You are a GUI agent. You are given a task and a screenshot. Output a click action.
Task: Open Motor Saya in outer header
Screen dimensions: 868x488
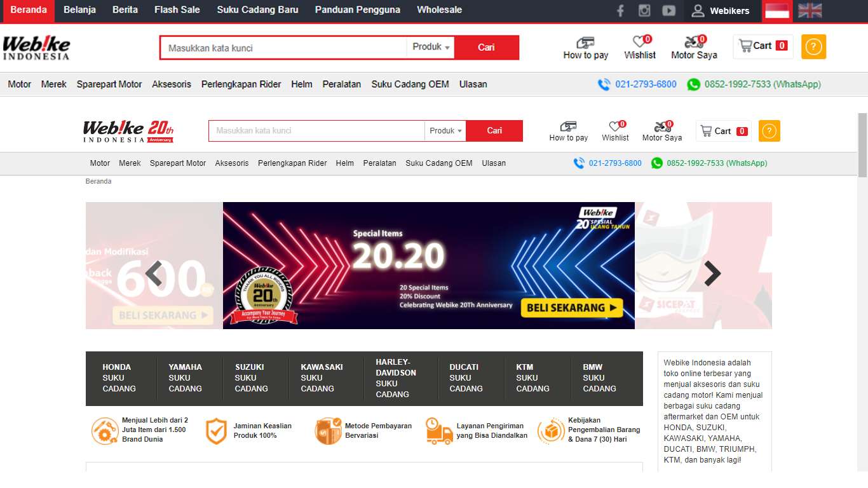coord(694,48)
